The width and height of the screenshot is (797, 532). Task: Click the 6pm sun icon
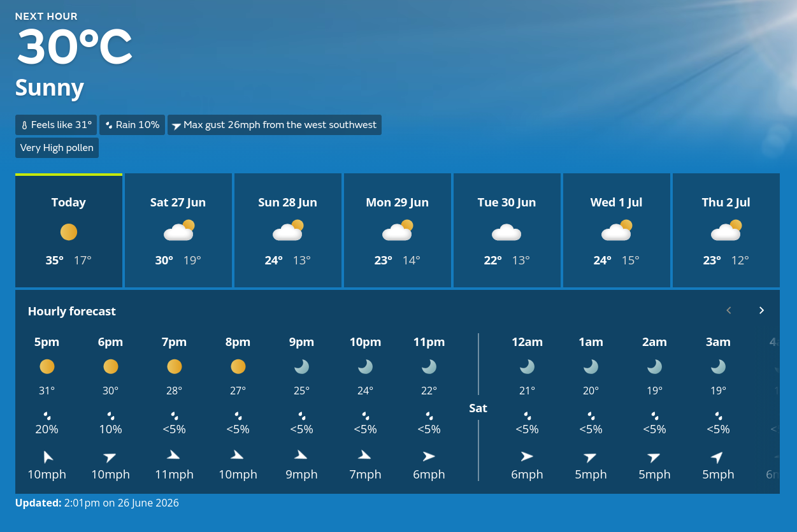point(111,366)
